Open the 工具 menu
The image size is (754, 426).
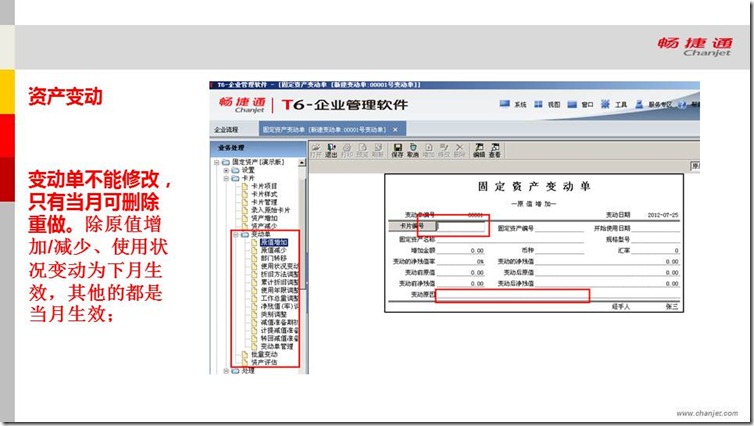click(614, 104)
